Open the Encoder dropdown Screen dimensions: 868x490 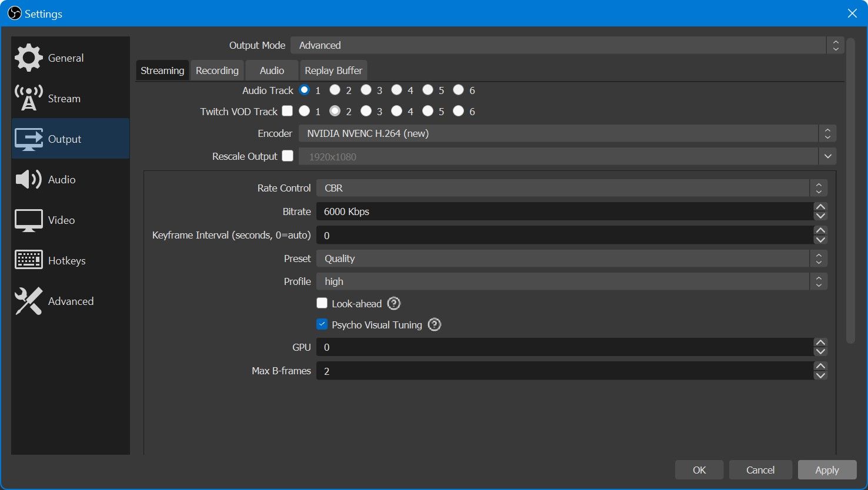566,133
